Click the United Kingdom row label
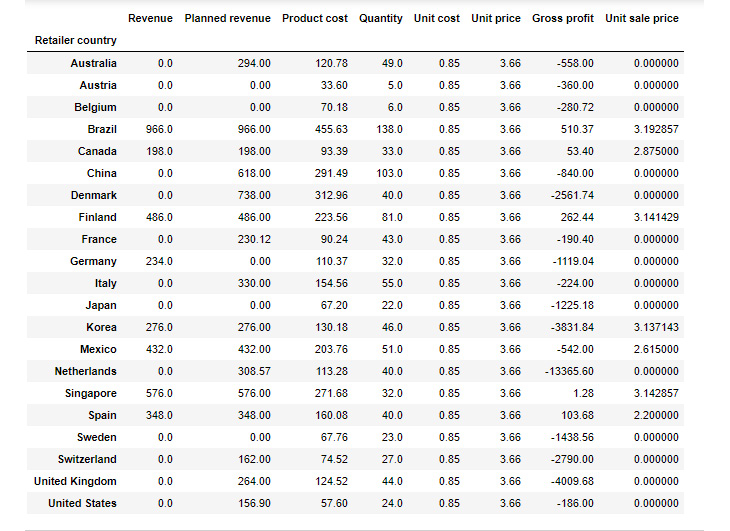Image resolution: width=730 pixels, height=531 pixels. tap(73, 481)
